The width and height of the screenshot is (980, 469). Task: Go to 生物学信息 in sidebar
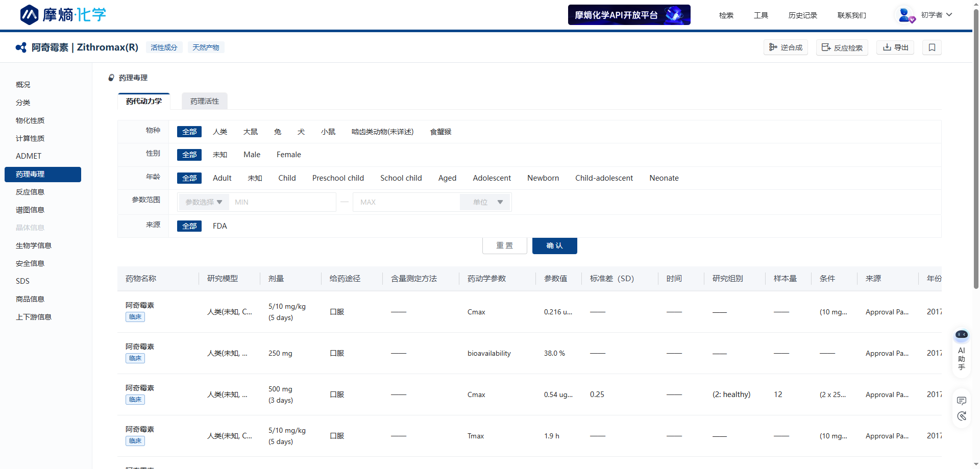pos(34,245)
